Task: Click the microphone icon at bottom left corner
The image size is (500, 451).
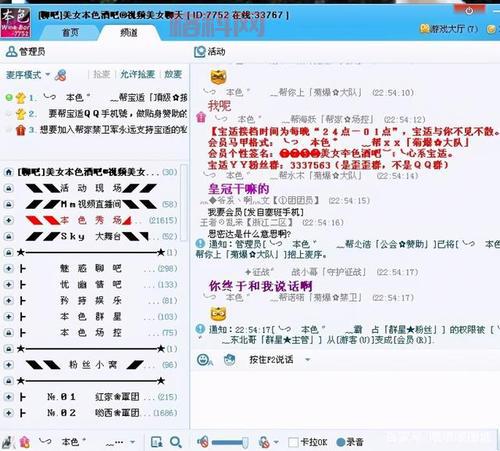Action: coord(7,443)
